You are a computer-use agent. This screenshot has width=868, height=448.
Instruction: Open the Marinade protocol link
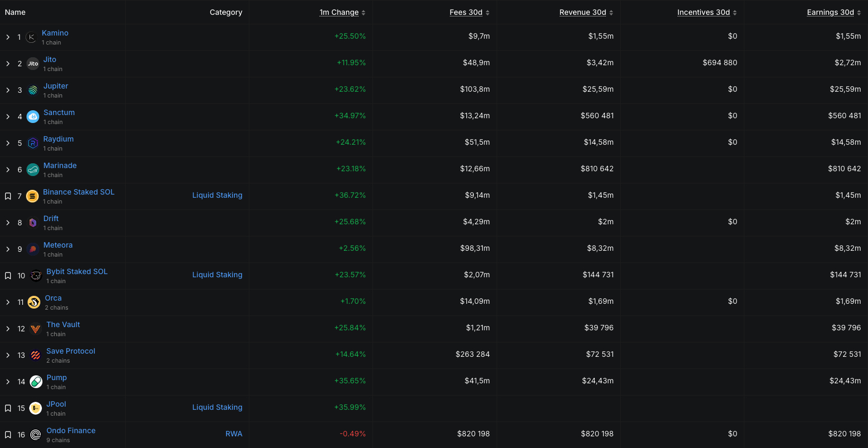60,165
